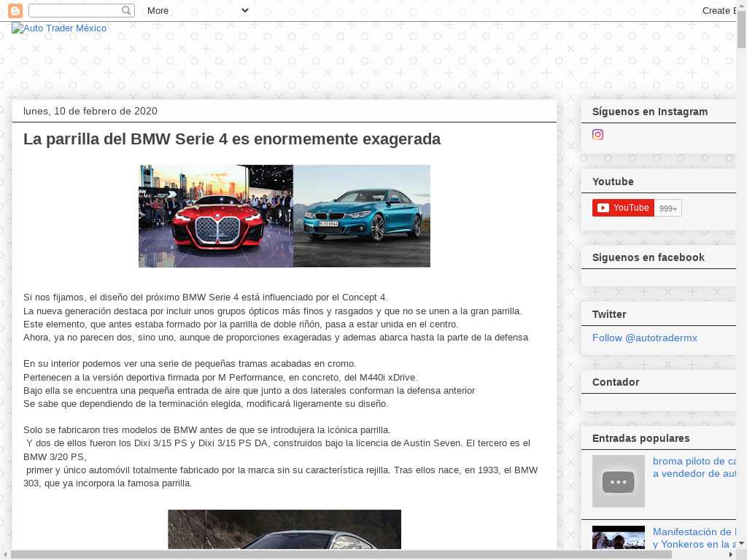Click the 999+ subscriber count badge
The width and height of the screenshot is (747, 560).
point(668,208)
